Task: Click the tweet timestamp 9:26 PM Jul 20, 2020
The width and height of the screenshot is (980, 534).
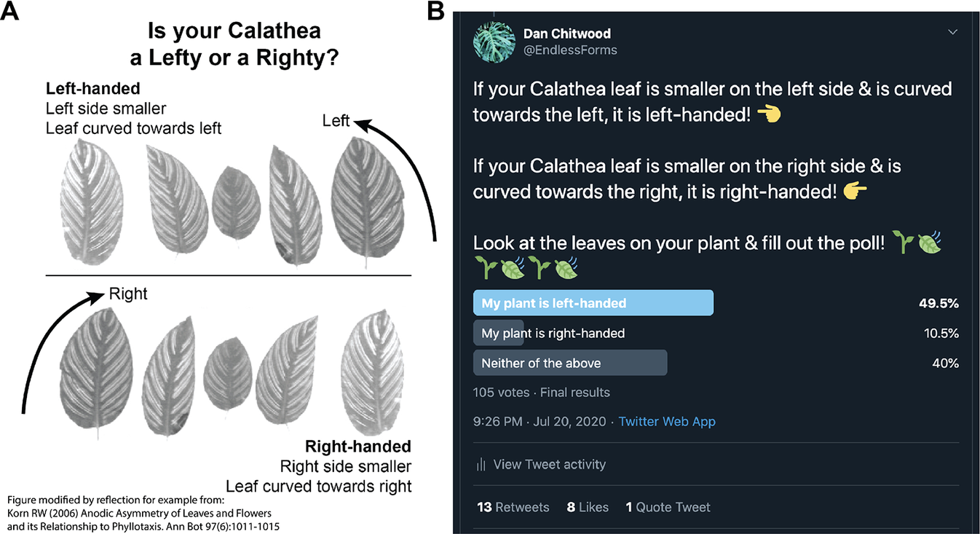Action: coord(541,421)
